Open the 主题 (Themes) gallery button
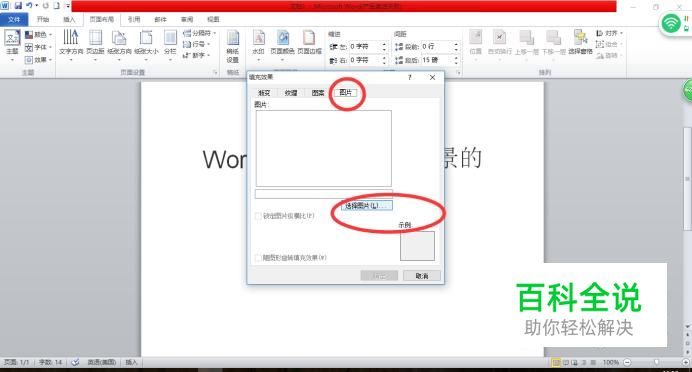Screen dimensions: 692x372 [12, 45]
